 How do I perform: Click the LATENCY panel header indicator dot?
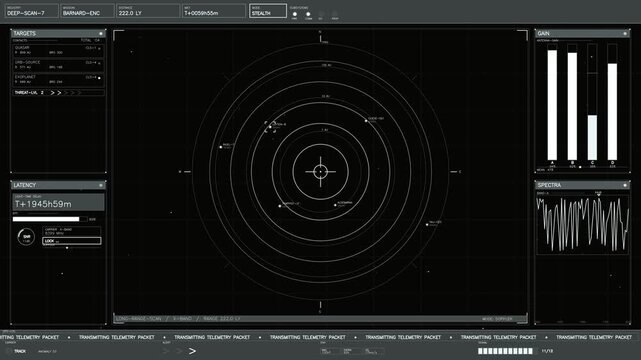(101, 186)
